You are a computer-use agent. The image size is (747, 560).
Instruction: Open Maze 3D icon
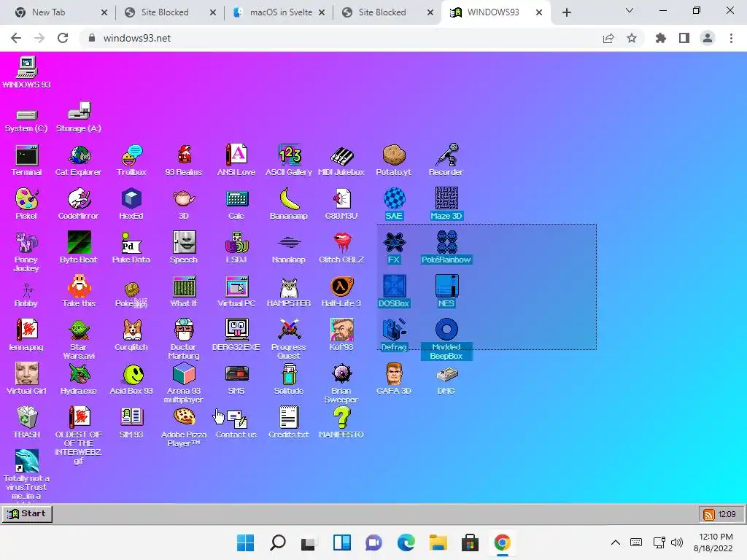coord(446,204)
